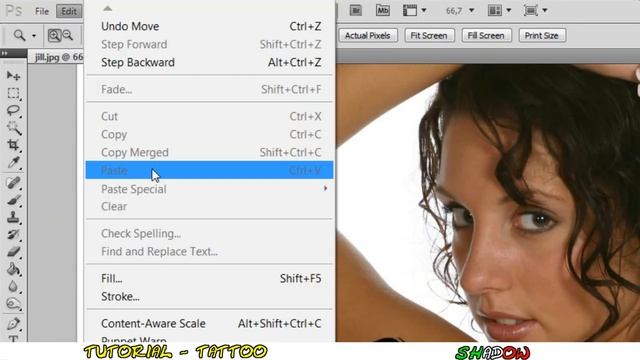Click the Fit Screen button
The image size is (640, 360).
point(429,36)
